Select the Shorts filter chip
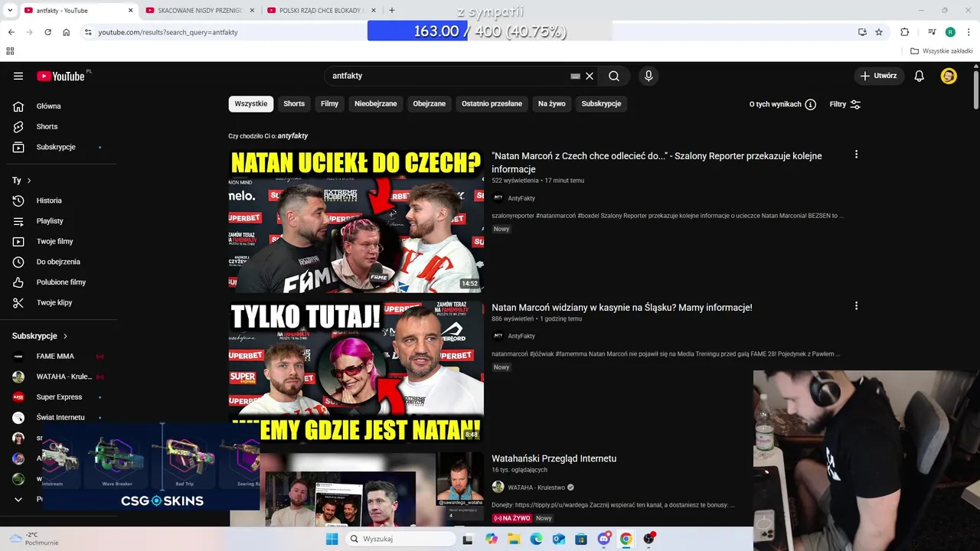The width and height of the screenshot is (980, 551). tap(294, 103)
